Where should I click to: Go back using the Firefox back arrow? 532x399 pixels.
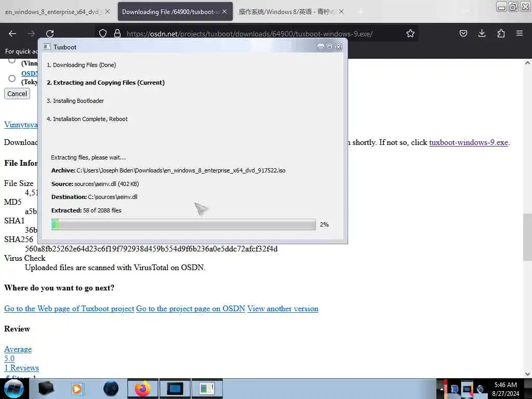click(x=12, y=34)
